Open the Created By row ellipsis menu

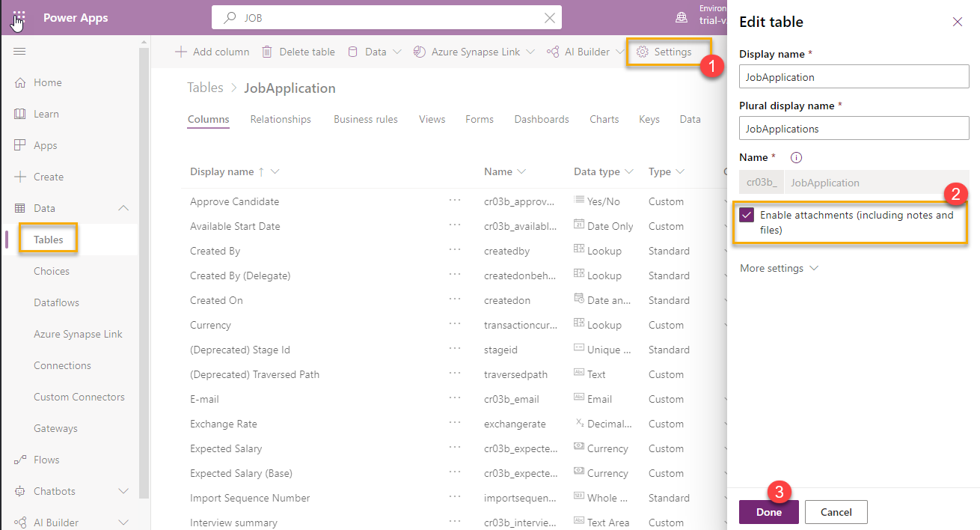[x=455, y=250]
